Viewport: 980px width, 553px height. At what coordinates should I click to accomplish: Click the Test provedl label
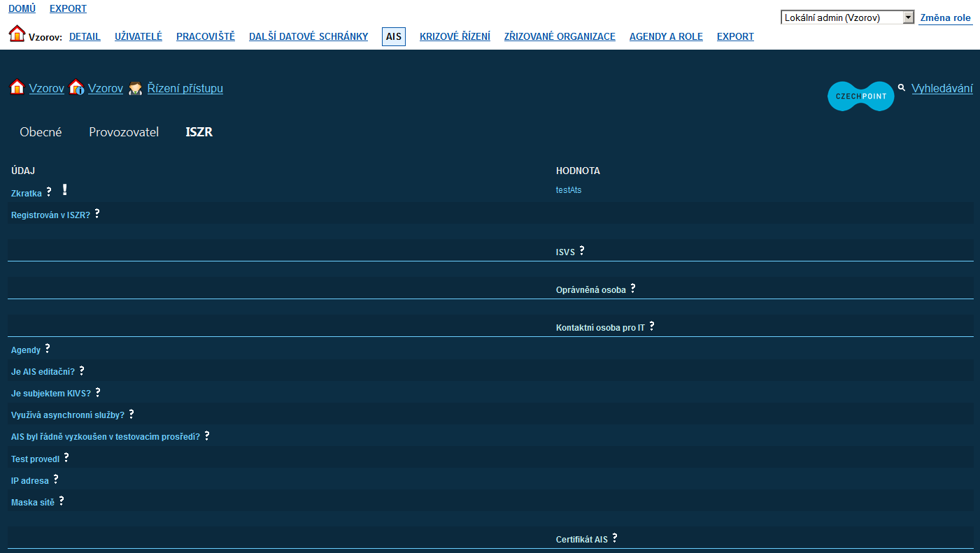[35, 459]
